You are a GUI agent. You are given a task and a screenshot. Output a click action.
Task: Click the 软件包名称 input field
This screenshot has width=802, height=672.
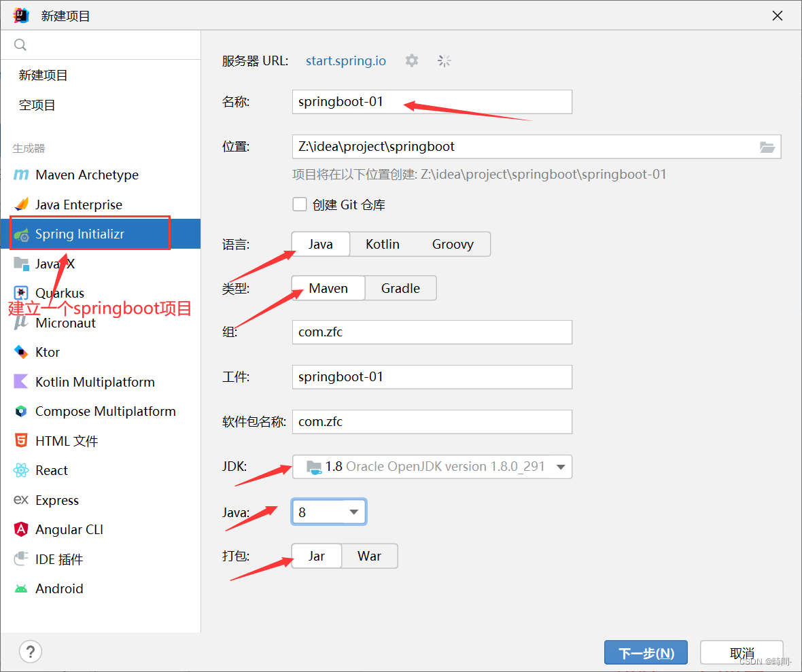[x=432, y=422]
